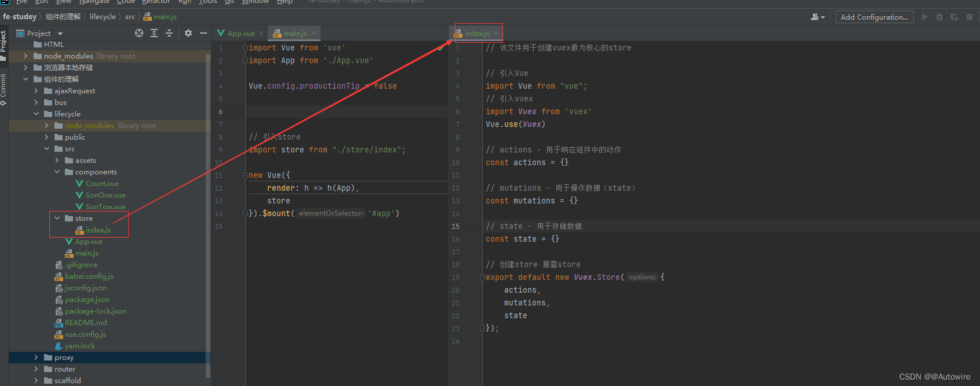This screenshot has width=980, height=386.
Task: Click the Run with Coverage icon
Action: pos(955,17)
